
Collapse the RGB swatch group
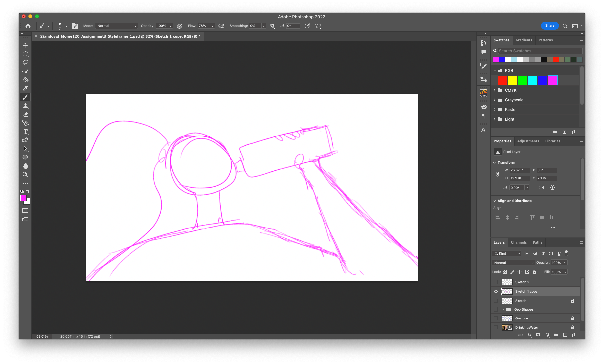(x=494, y=71)
